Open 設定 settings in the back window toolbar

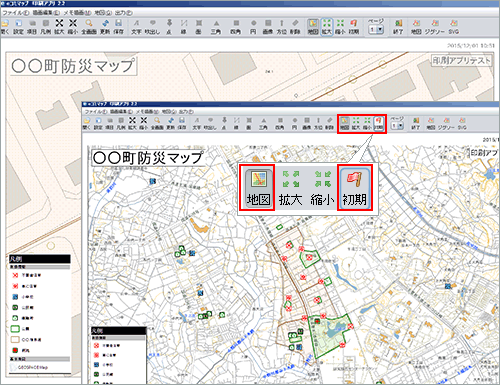point(18,27)
